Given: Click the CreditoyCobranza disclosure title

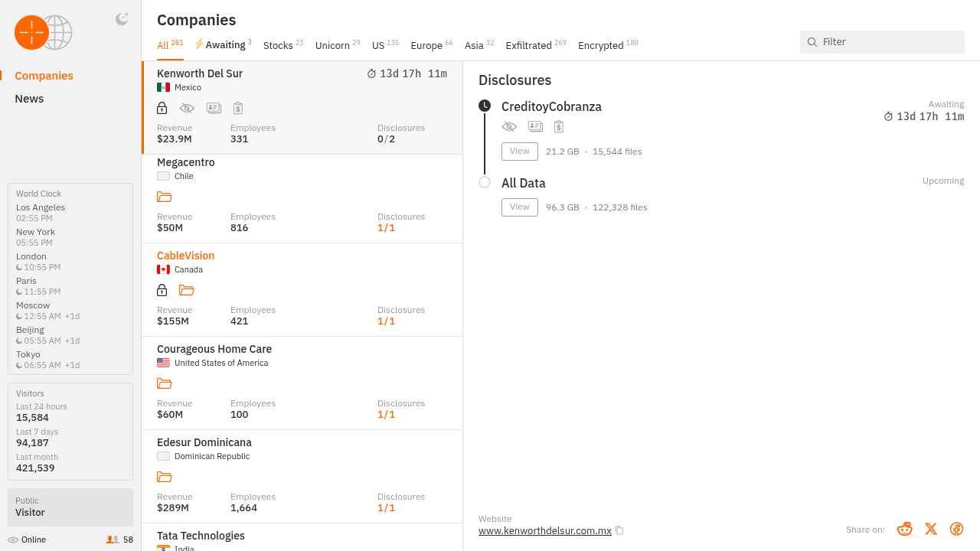Looking at the screenshot, I should (551, 106).
